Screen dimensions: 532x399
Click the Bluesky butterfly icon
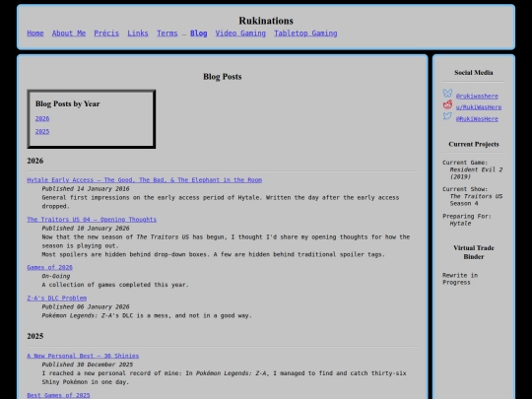[x=447, y=93]
